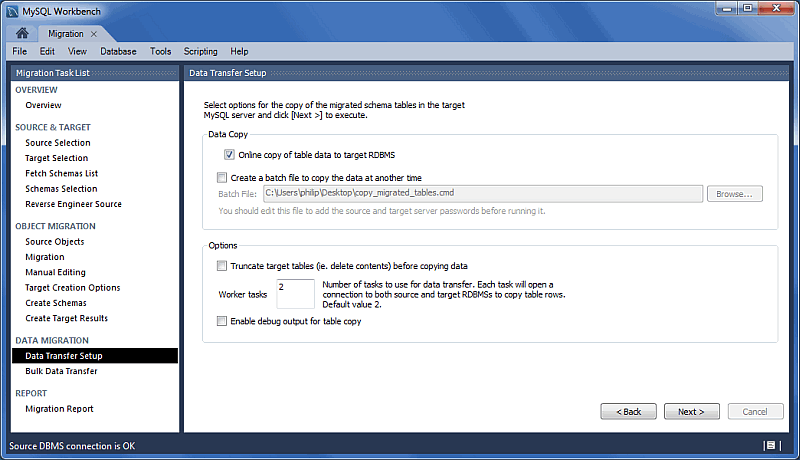
Task: Select Target Selection step
Action: tap(57, 158)
